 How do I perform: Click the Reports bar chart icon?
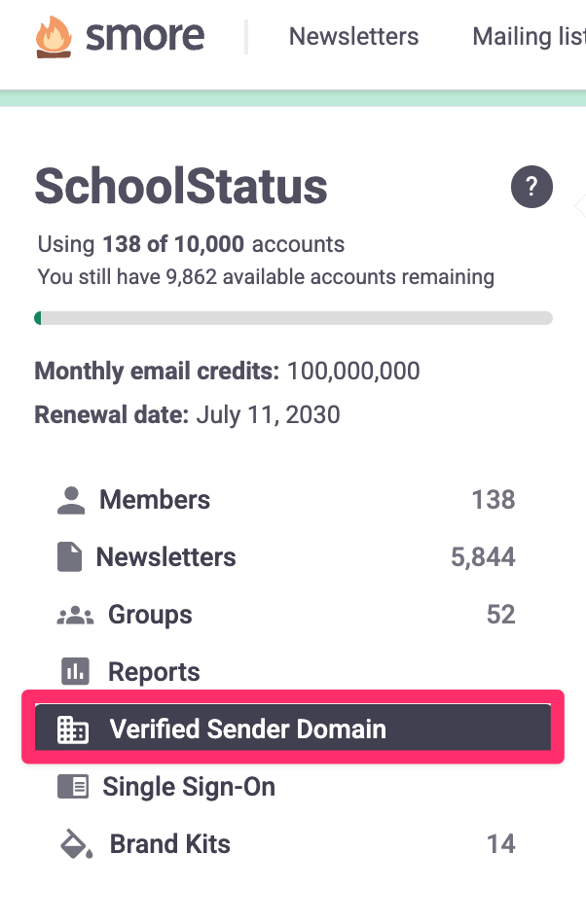click(x=75, y=672)
